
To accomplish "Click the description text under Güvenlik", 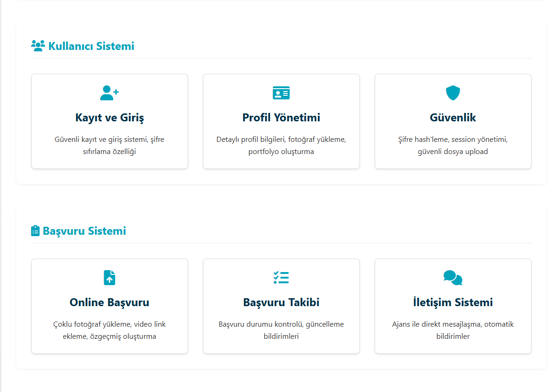I will pyautogui.click(x=453, y=146).
